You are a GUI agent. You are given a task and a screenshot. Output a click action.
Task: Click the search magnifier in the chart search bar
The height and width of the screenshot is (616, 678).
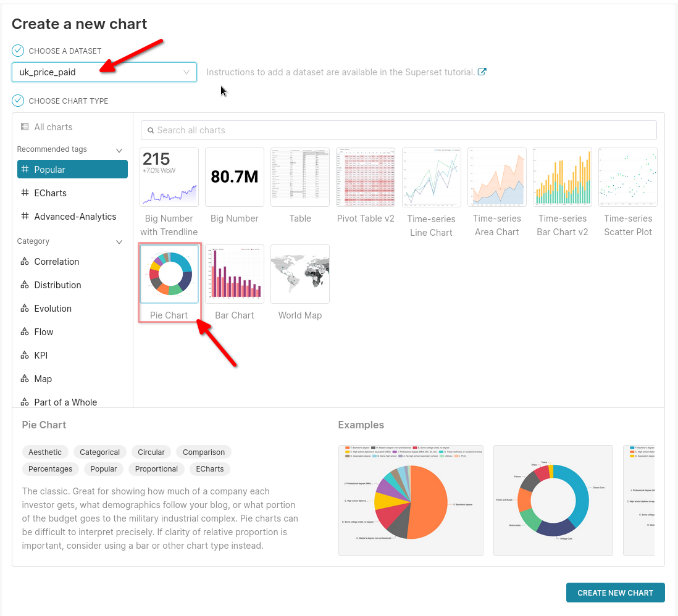[151, 130]
